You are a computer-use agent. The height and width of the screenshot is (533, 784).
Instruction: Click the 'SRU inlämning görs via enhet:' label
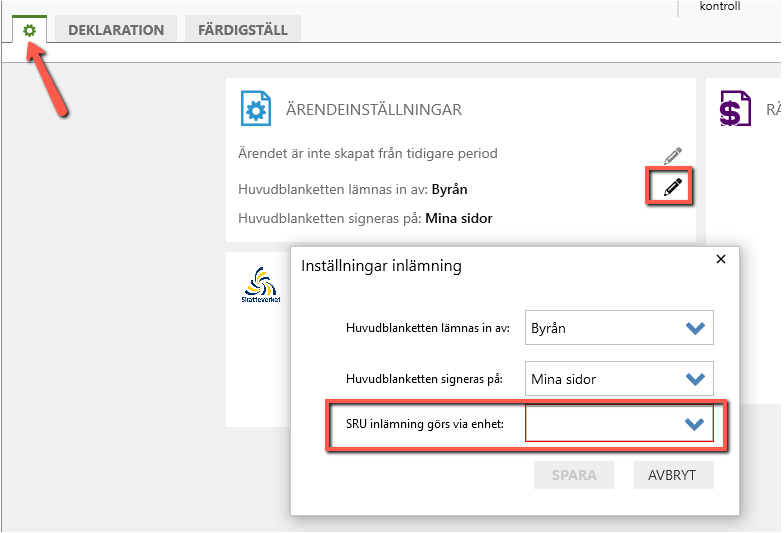[424, 424]
